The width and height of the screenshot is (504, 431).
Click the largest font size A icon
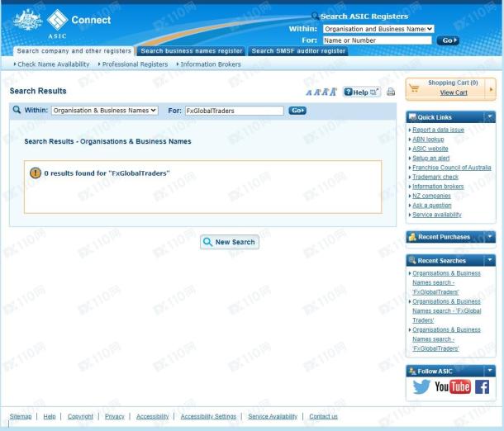333,92
